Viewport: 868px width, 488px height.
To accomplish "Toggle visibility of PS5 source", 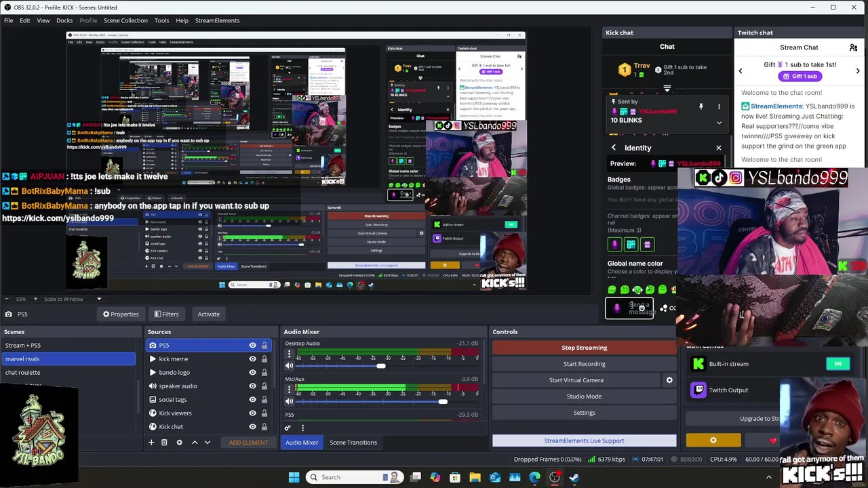I will [252, 345].
